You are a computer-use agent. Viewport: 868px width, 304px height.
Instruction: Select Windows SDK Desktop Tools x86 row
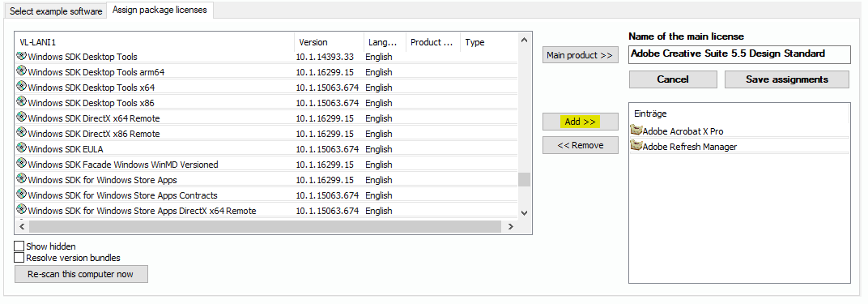pyautogui.click(x=266, y=103)
